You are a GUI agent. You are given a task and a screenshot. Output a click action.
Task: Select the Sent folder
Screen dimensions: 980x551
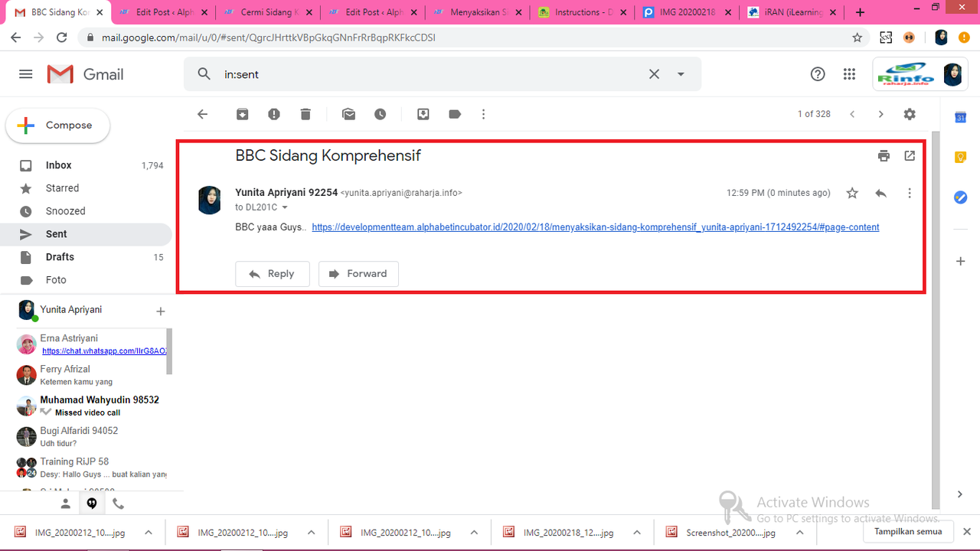pos(86,234)
